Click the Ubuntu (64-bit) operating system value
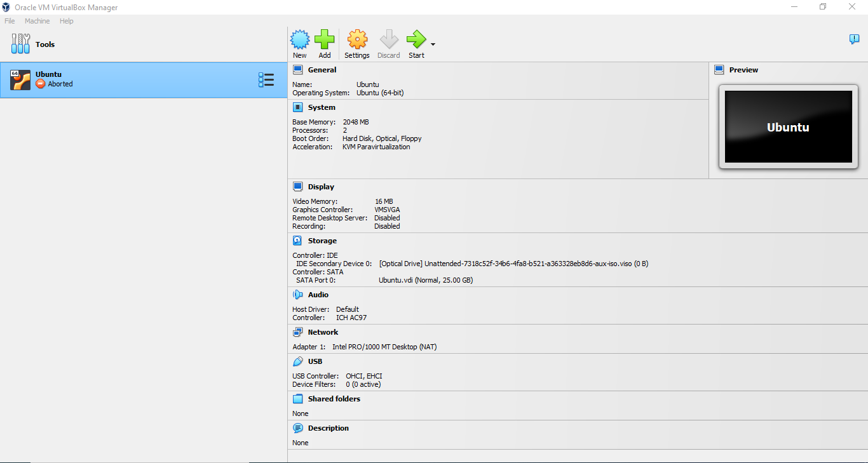The height and width of the screenshot is (463, 868). point(380,93)
